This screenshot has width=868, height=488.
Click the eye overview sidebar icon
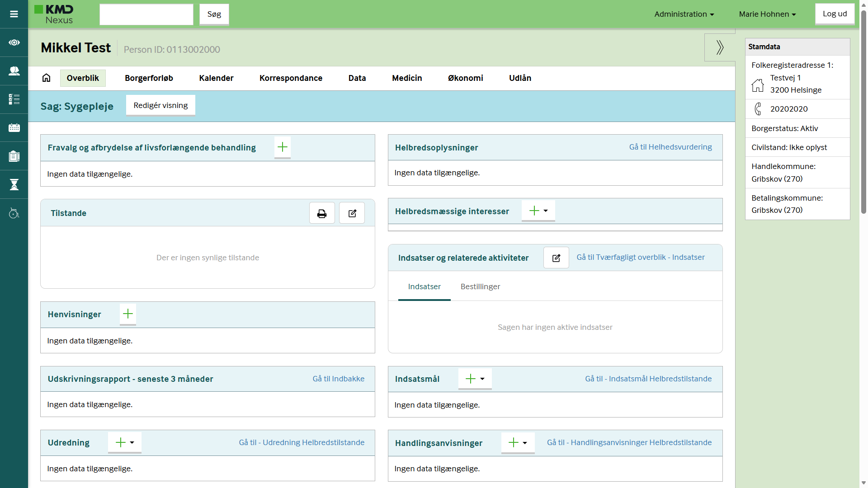pos(14,42)
